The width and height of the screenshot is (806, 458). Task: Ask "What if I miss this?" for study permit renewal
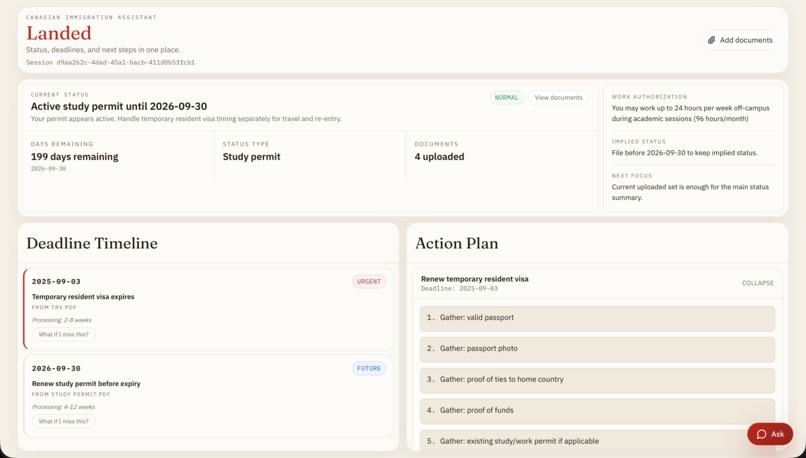tap(64, 421)
